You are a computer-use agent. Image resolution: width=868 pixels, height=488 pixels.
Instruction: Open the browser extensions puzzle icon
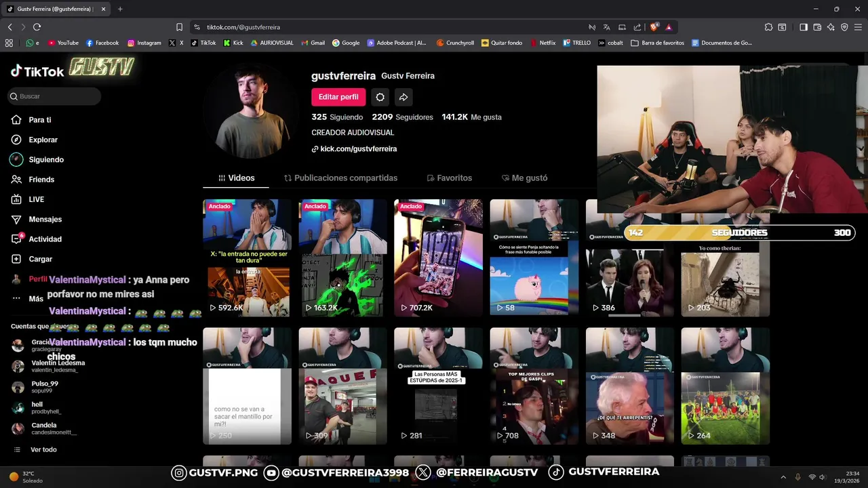[x=768, y=27]
